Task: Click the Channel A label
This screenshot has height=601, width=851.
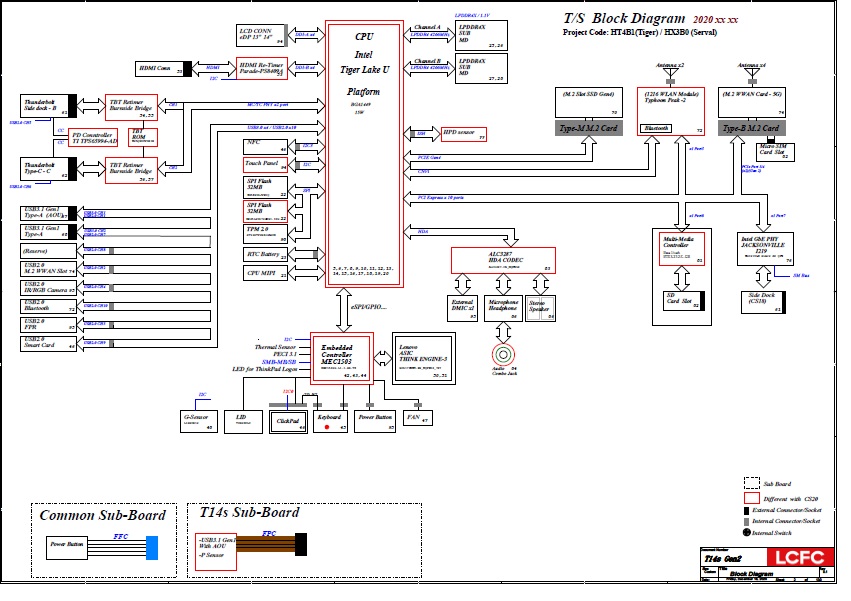Action: click(427, 27)
